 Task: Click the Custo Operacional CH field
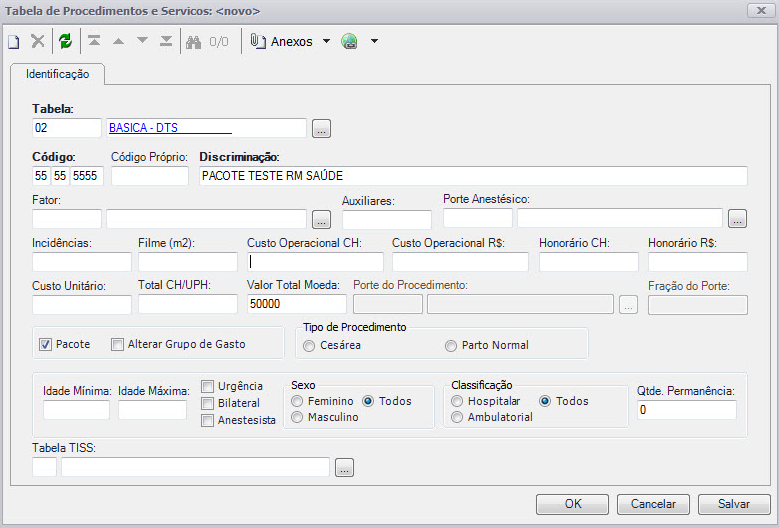[x=315, y=262]
